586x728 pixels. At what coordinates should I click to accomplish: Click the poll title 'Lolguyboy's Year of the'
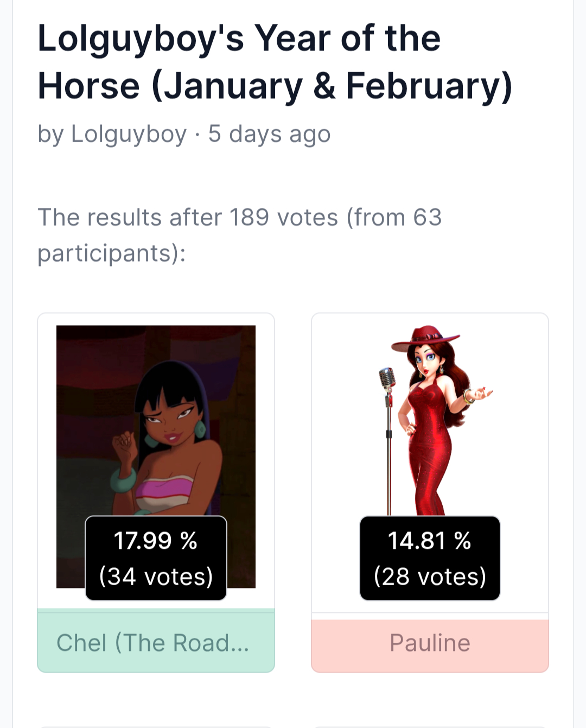[x=239, y=39]
